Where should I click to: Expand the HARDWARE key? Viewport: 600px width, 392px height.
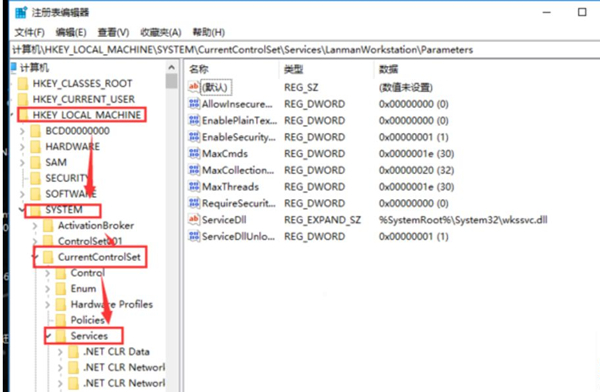tap(22, 147)
